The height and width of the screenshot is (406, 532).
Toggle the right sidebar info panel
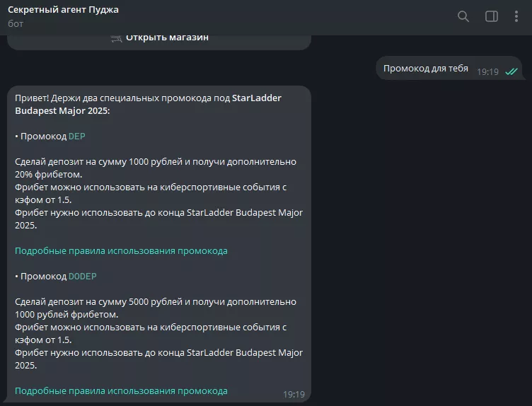491,16
